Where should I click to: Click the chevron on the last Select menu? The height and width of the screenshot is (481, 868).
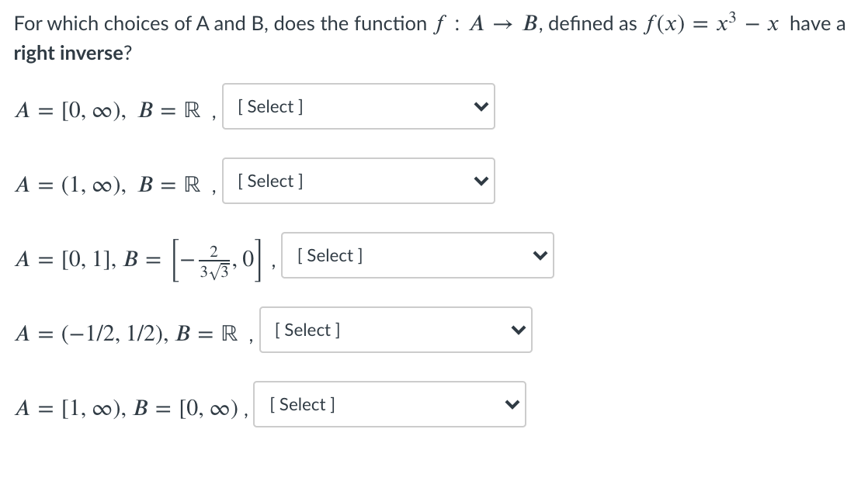click(x=512, y=404)
